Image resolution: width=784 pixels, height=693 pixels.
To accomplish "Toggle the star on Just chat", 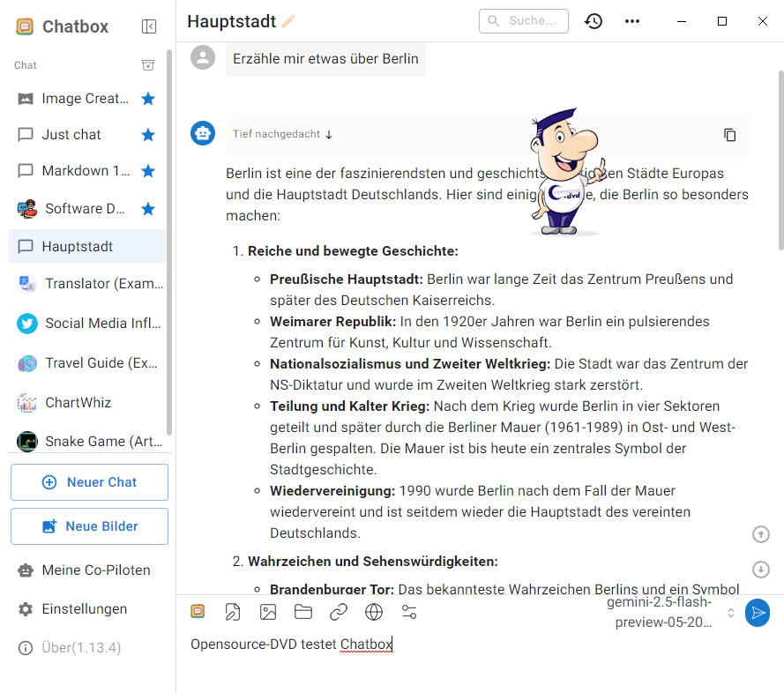I will (x=148, y=135).
